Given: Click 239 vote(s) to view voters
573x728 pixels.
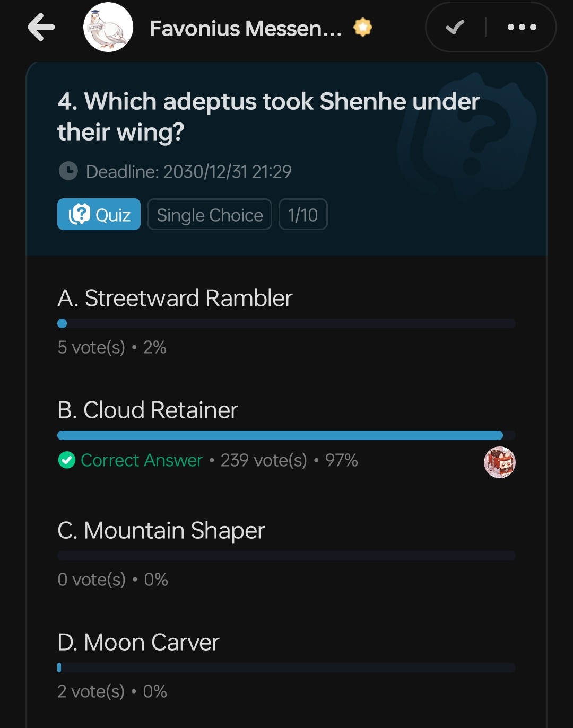Looking at the screenshot, I should pos(265,460).
